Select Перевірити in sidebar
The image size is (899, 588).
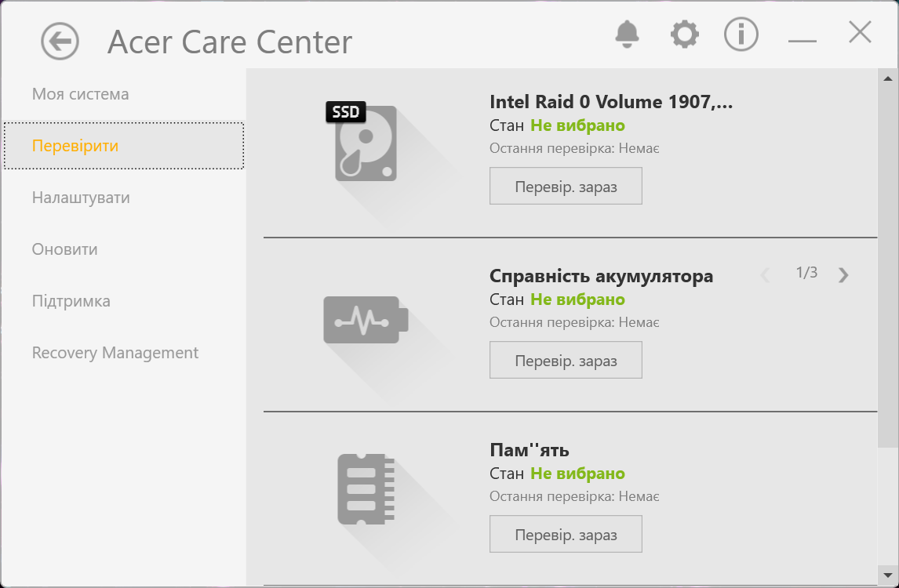[x=124, y=146]
